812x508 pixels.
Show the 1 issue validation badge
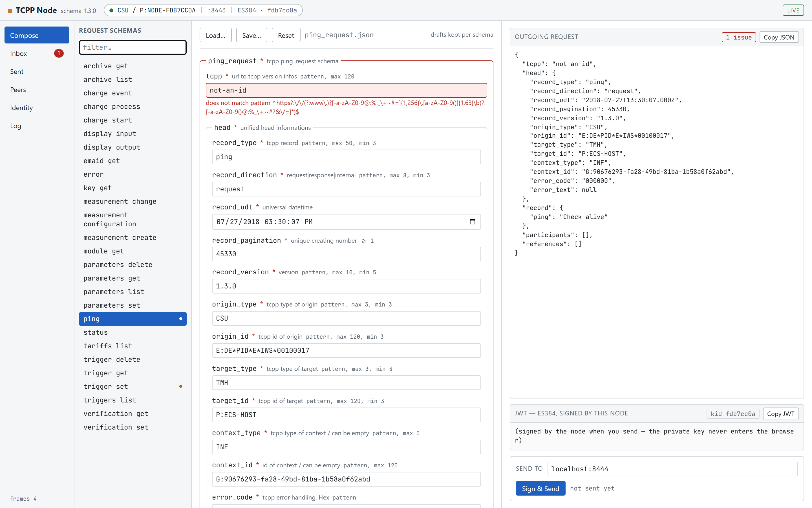click(x=738, y=37)
